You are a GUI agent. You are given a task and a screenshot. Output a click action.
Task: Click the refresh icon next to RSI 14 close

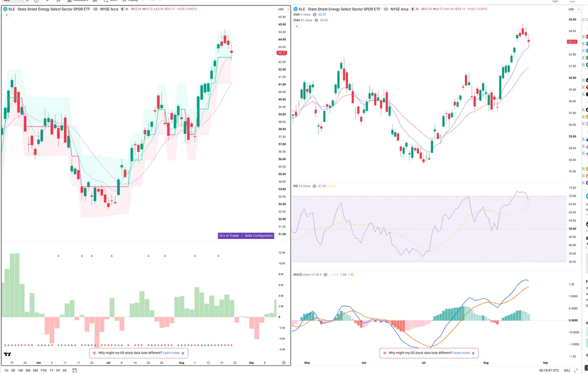point(315,186)
